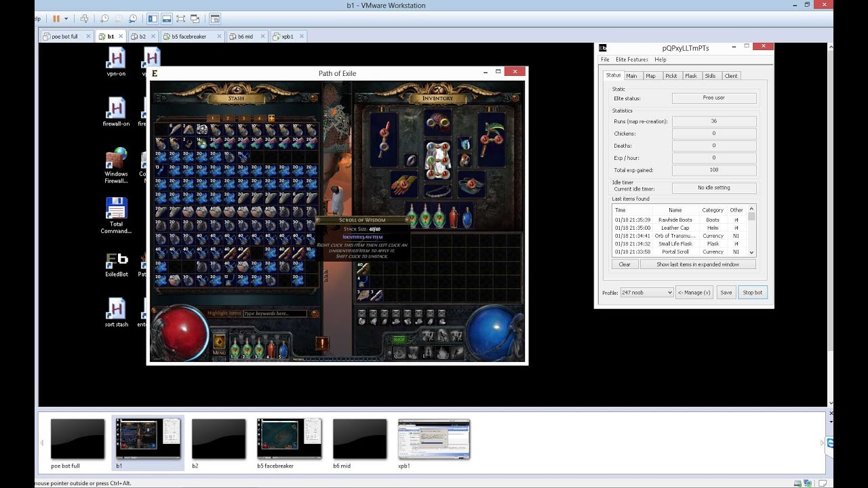Click the console view toolbar icon
This screenshot has height=488, width=868.
coord(215,19)
